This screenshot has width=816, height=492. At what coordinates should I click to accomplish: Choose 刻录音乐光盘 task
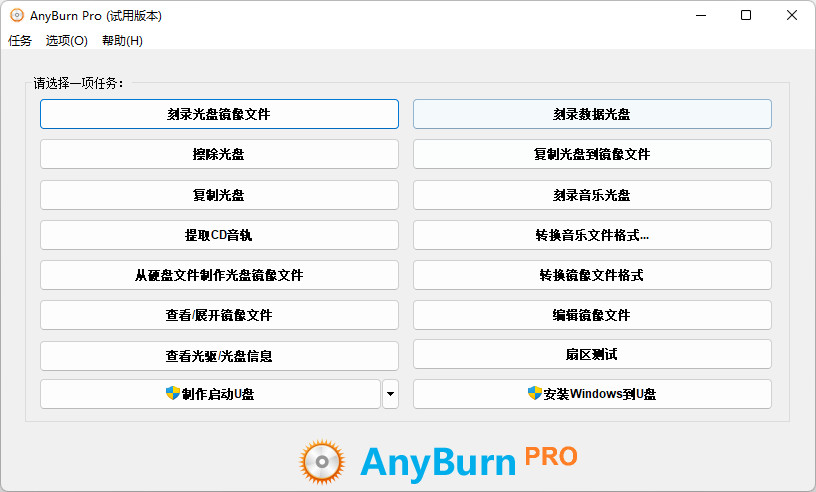point(592,195)
